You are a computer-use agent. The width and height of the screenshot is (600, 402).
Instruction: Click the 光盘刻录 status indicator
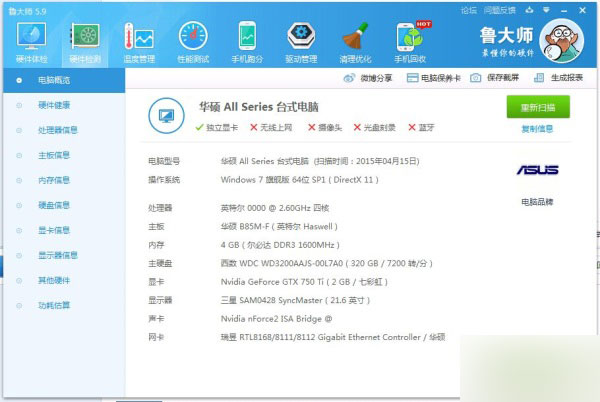374,127
